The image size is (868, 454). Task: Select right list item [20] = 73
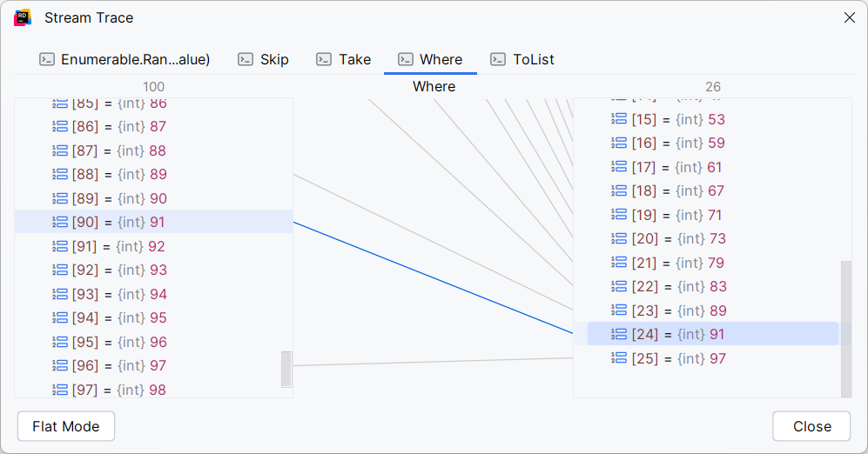coord(678,238)
